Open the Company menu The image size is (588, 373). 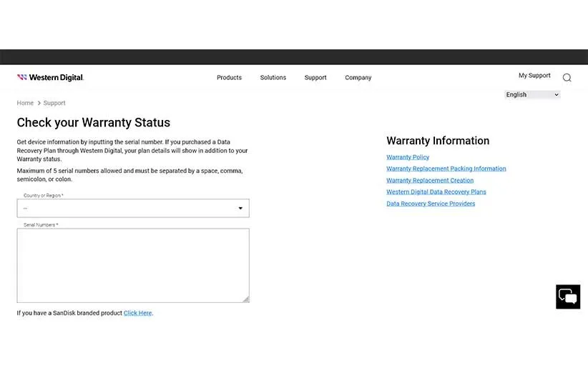[x=358, y=78]
